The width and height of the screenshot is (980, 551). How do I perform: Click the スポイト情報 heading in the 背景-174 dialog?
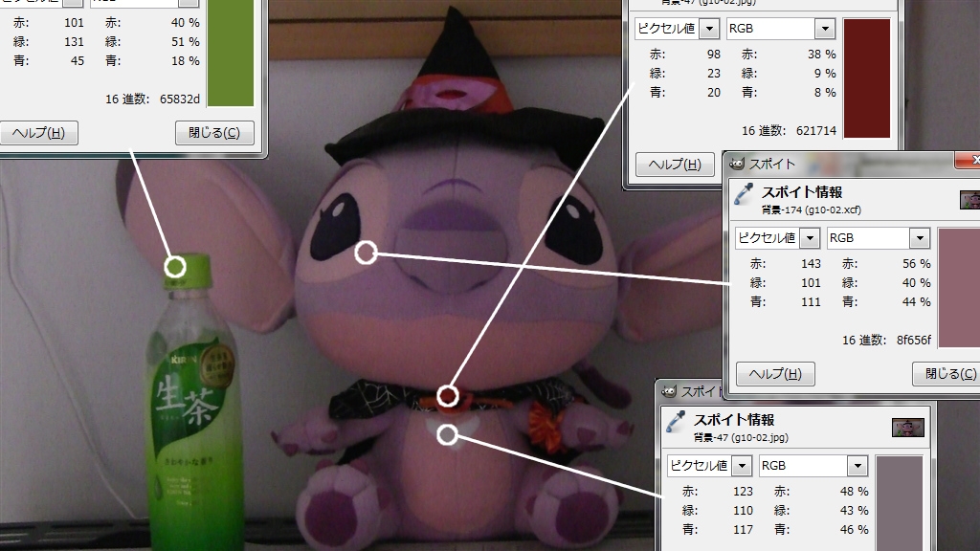(x=802, y=192)
